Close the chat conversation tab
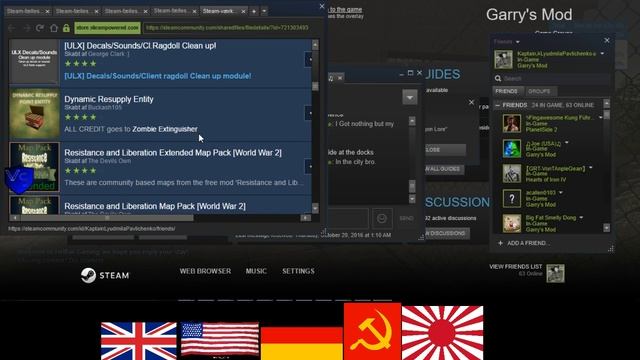 point(340,77)
